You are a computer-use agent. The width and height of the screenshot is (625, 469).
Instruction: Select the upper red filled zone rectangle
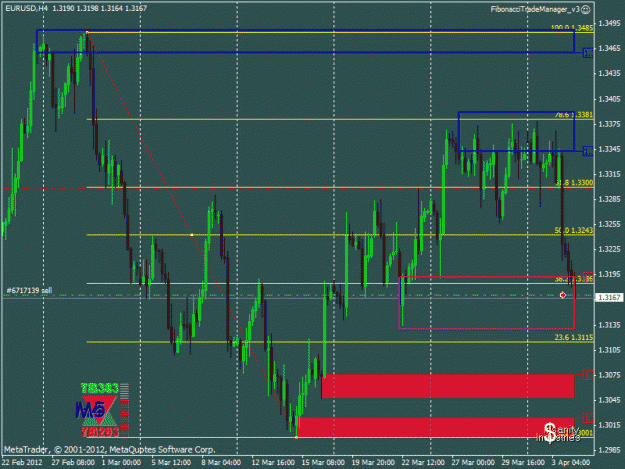448,386
